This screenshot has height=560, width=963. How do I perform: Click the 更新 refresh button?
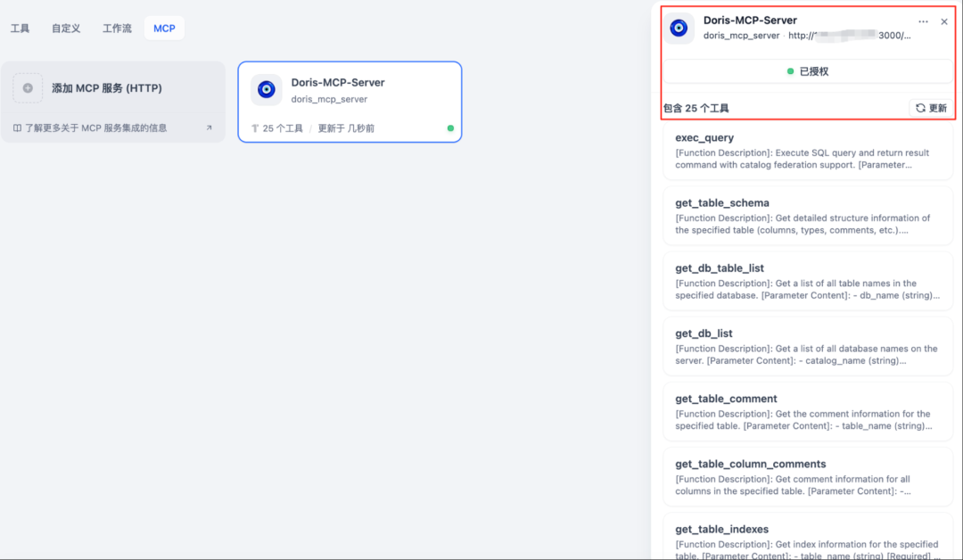pos(931,108)
